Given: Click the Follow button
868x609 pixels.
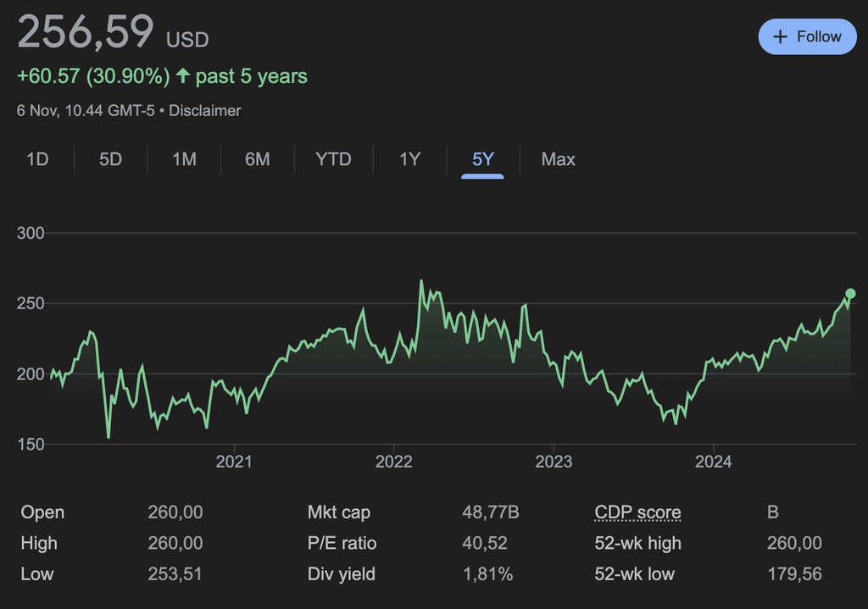Looking at the screenshot, I should point(807,36).
